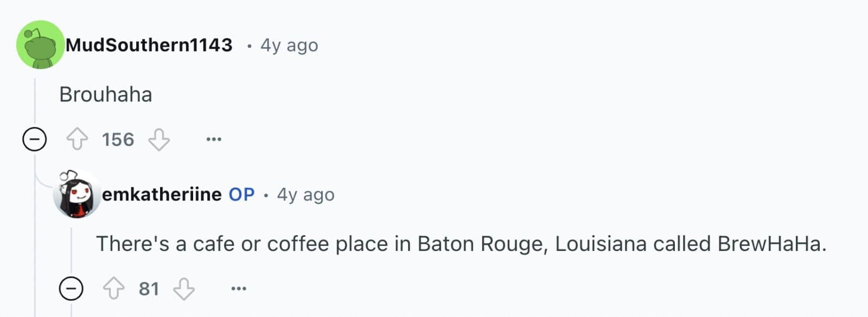
Task: Open emkatheriine's user profile link
Action: tap(162, 194)
